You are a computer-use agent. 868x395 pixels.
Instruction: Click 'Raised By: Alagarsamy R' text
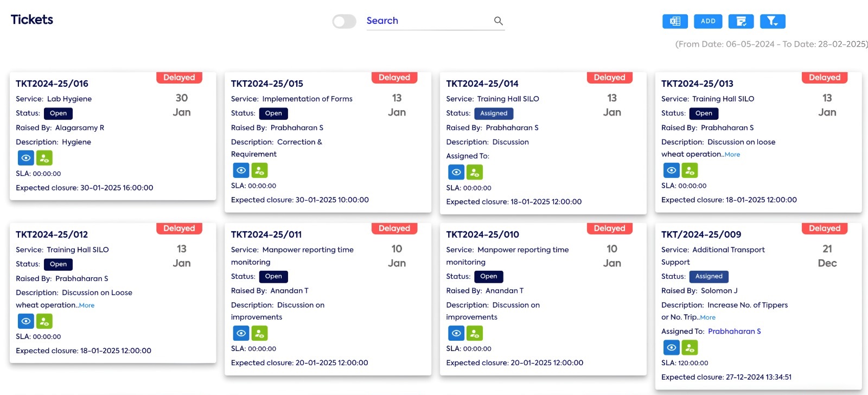tap(60, 128)
